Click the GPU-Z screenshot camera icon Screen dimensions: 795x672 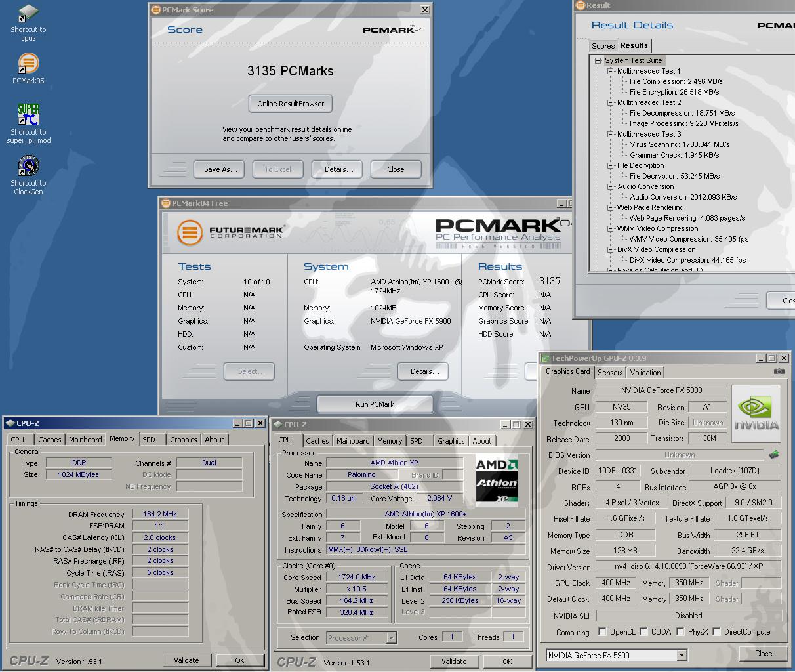tap(779, 371)
